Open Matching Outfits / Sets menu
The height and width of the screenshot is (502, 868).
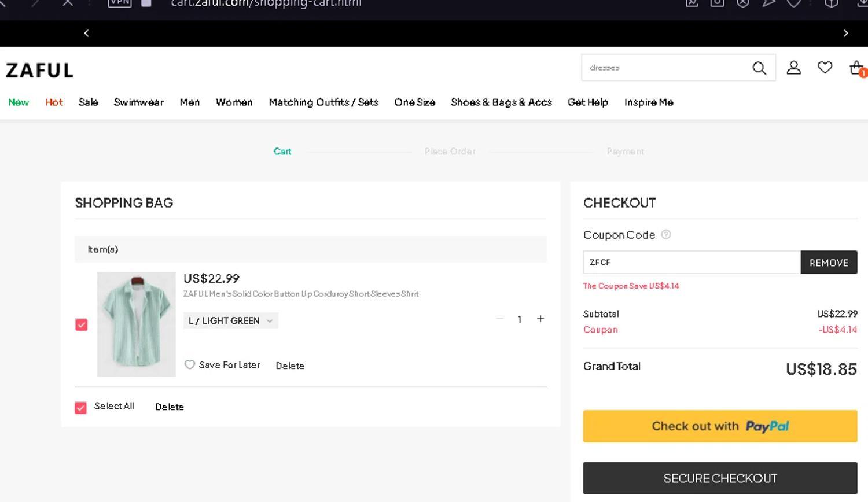pyautogui.click(x=323, y=102)
